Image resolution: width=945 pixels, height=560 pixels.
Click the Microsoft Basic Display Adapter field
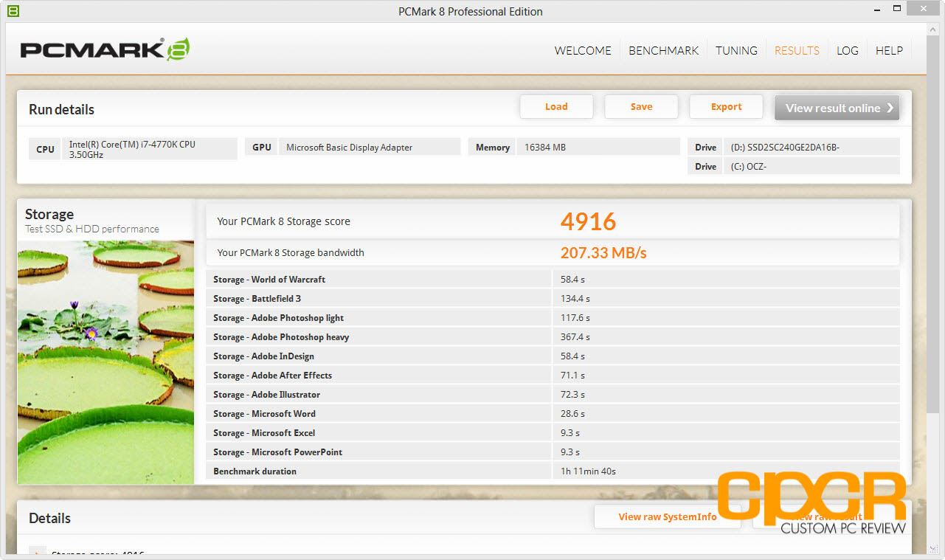[x=353, y=148]
